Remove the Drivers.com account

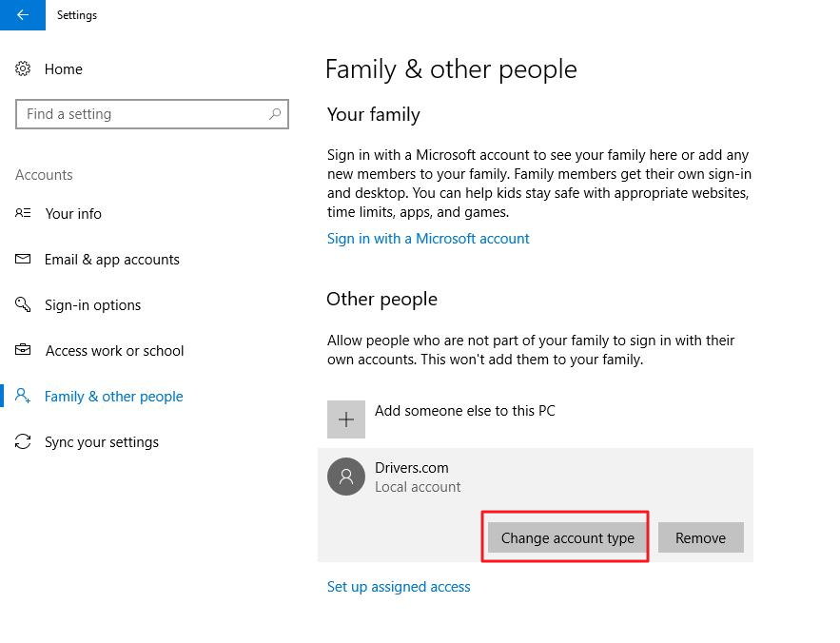(700, 537)
